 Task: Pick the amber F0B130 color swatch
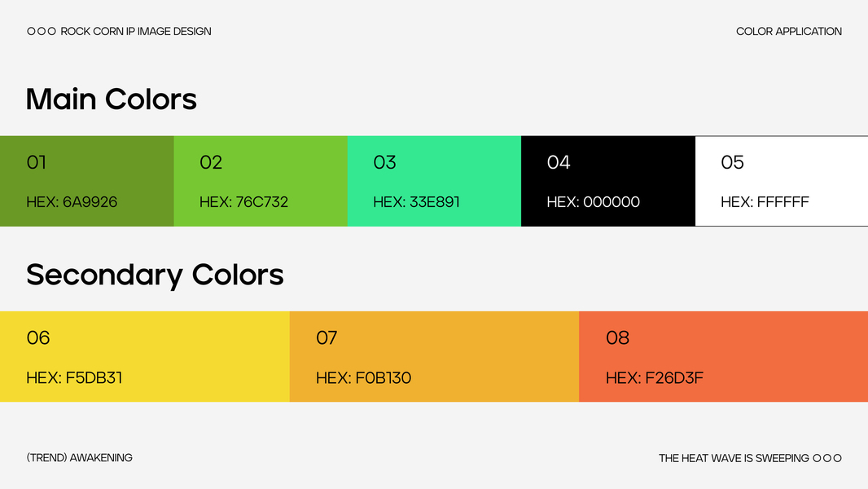pyautogui.click(x=434, y=356)
